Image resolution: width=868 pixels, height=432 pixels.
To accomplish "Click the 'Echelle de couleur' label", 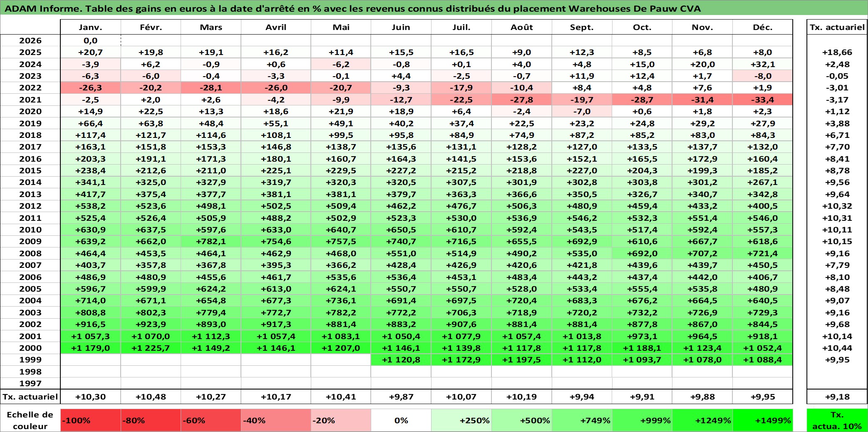I will (30, 420).
